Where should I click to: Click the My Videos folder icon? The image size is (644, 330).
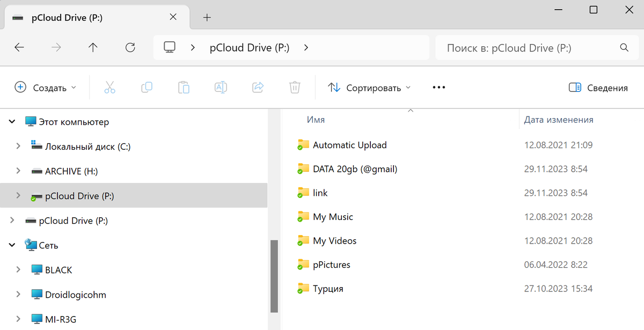(304, 241)
